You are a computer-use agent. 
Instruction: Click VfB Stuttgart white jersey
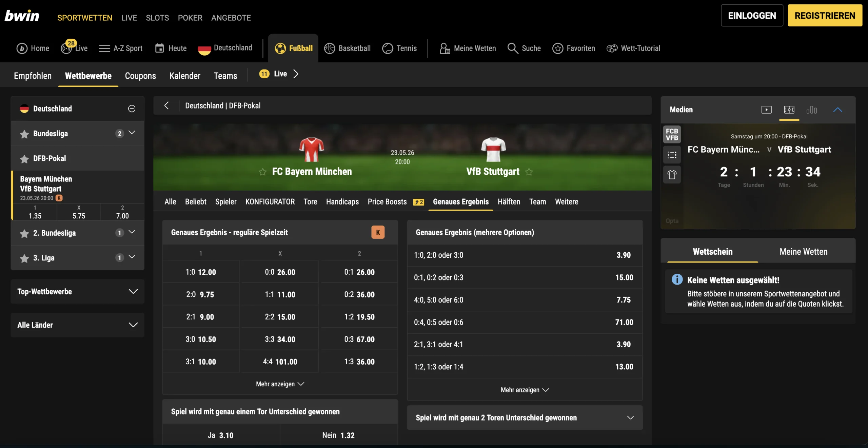(493, 149)
